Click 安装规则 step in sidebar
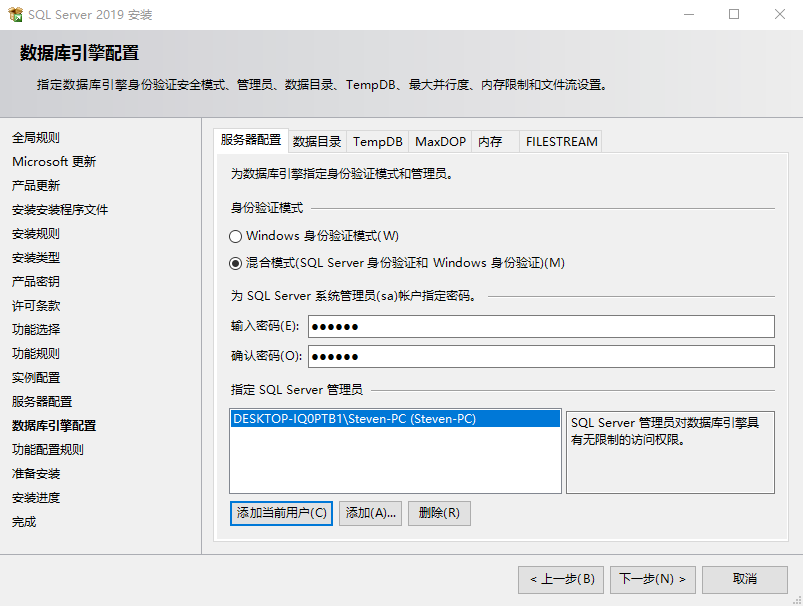This screenshot has height=606, width=803. click(x=36, y=234)
